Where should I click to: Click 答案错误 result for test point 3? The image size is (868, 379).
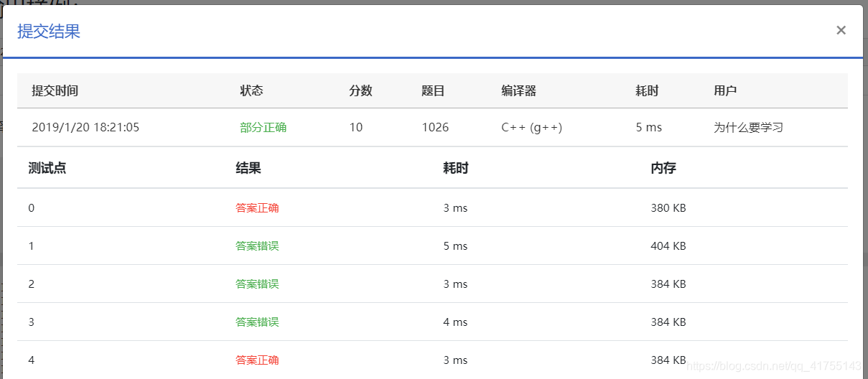pyautogui.click(x=257, y=322)
